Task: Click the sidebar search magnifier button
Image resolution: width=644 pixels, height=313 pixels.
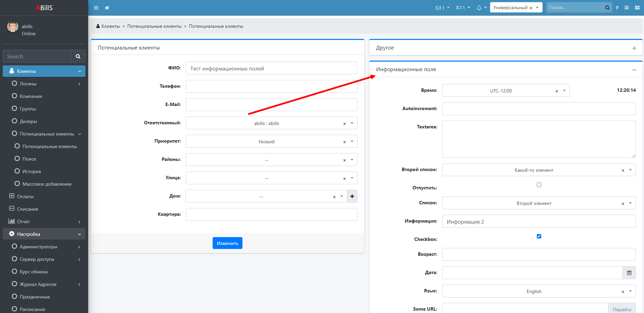Action: pos(78,57)
